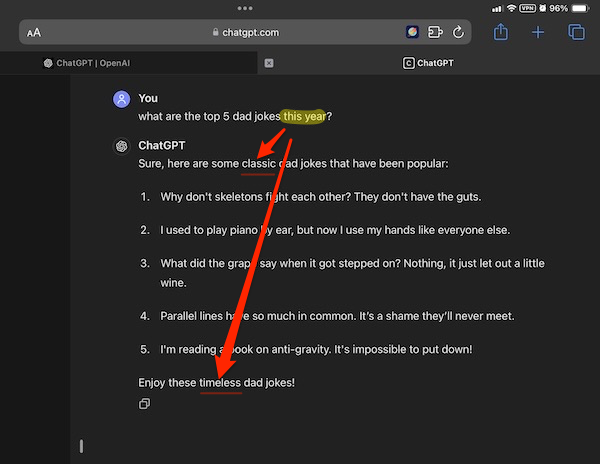Click the skeletons joke text in the list
The width and height of the screenshot is (600, 464).
point(320,197)
